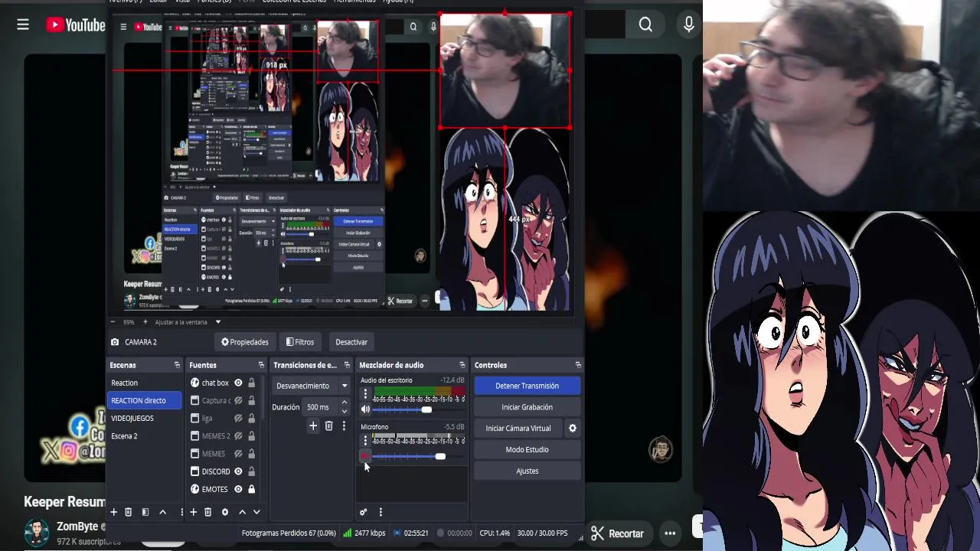Open Filtros for CAMARA 2
The height and width of the screenshot is (551, 980).
299,342
